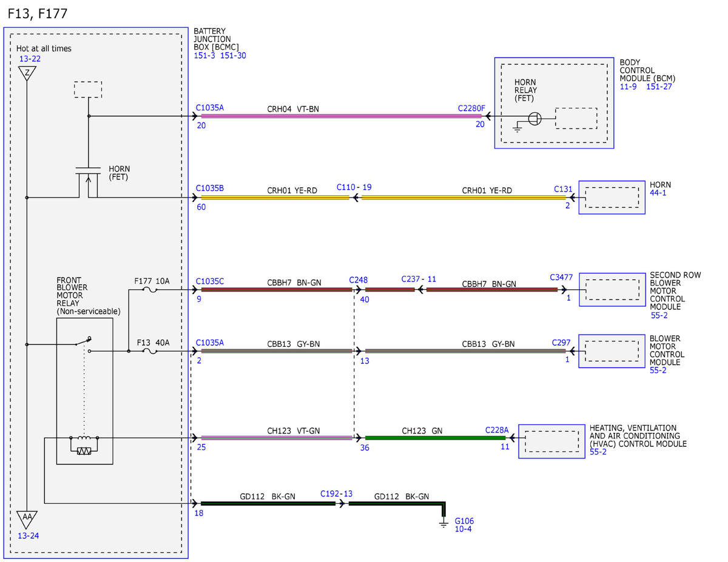The image size is (728, 562).
Task: Click the F177 10A fuse symbol
Action: click(x=149, y=290)
